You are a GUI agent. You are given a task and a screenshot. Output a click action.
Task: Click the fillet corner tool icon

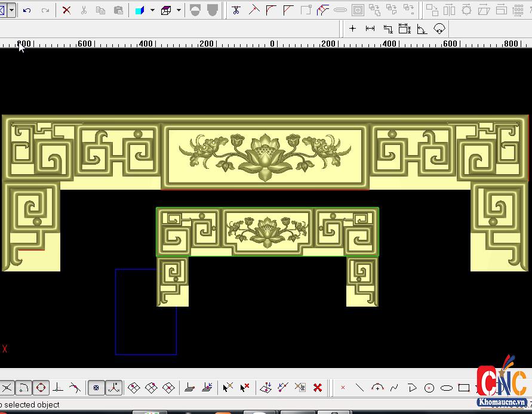pyautogui.click(x=271, y=10)
